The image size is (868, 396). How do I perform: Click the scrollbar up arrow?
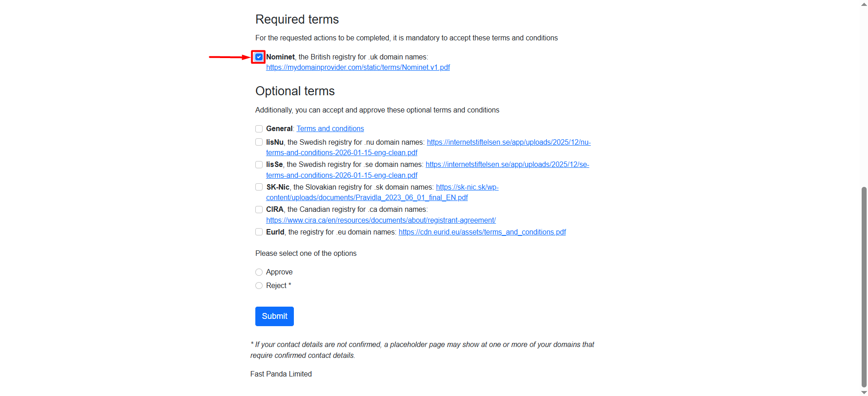coord(864,4)
